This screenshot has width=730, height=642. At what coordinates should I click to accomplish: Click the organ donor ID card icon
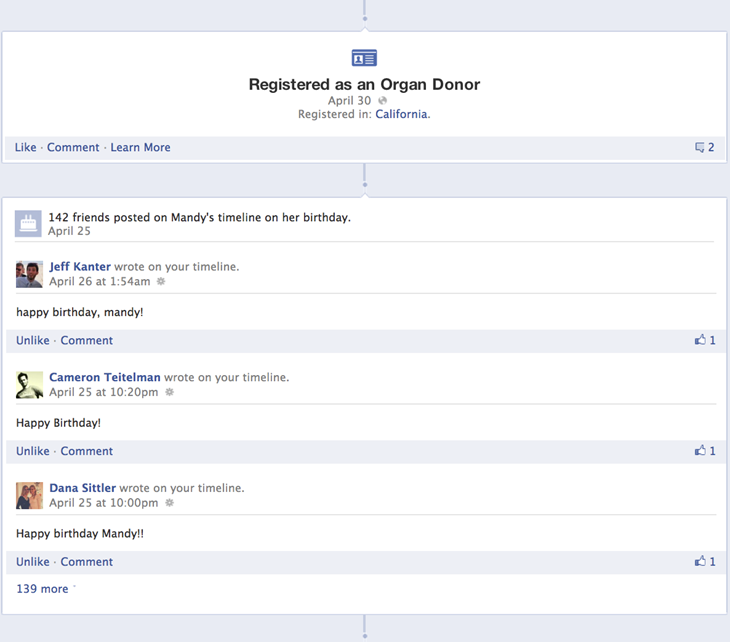pyautogui.click(x=364, y=58)
